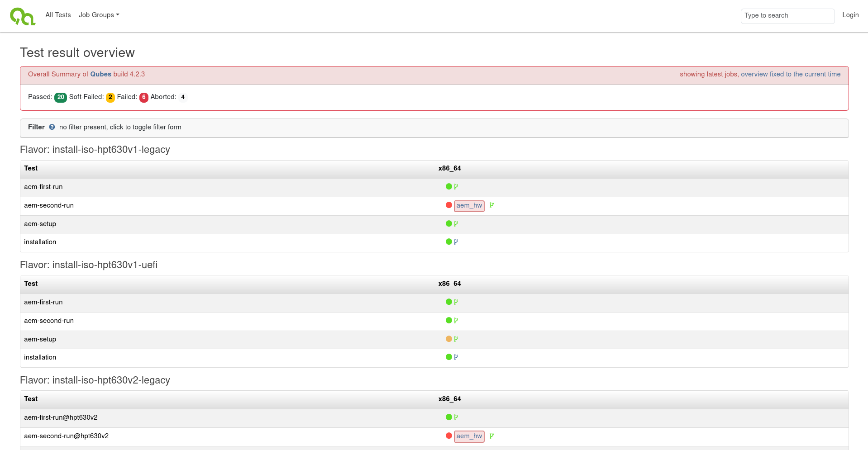Viewport: 868px width, 450px height.
Task: Open aem-second-run@hpt630v2 failed status dot
Action: [x=449, y=436]
